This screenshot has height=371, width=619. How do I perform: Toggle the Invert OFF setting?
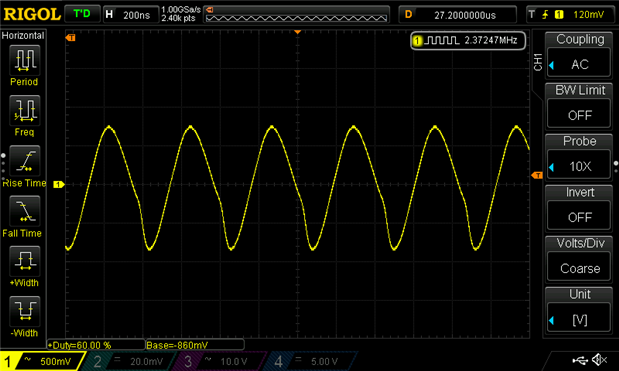[579, 208]
